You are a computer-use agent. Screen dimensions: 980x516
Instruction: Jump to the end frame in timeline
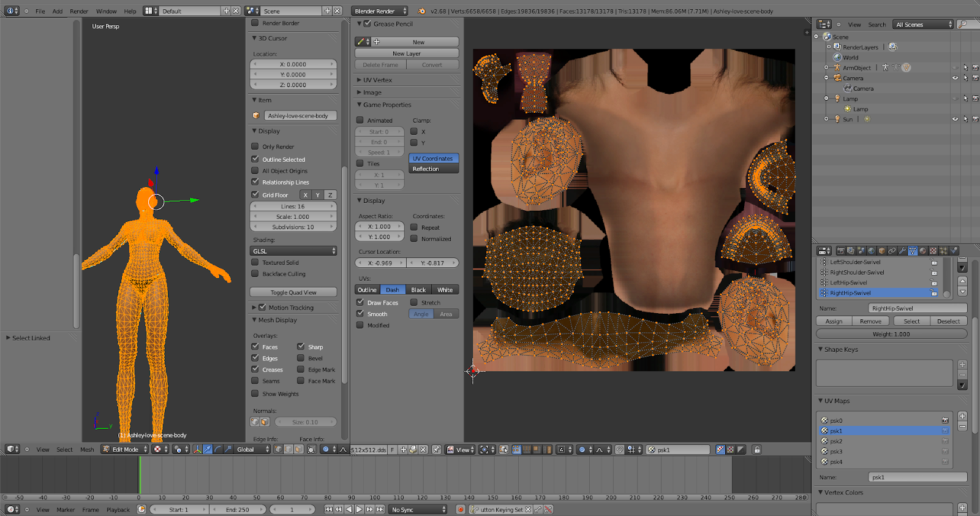pyautogui.click(x=380, y=509)
